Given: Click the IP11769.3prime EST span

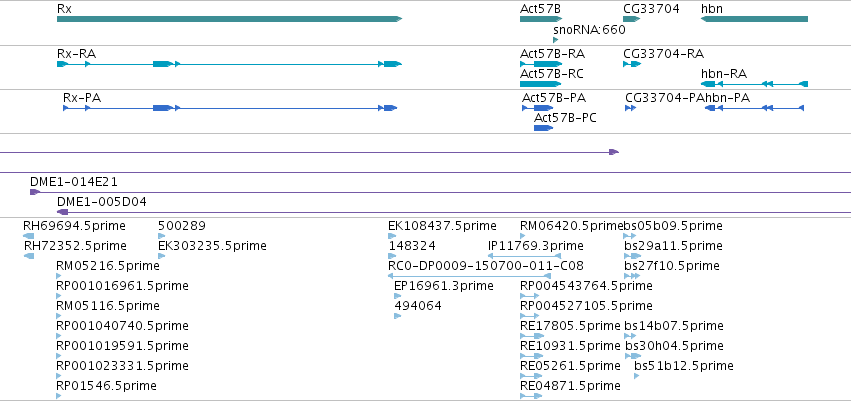Looking at the screenshot, I should coord(524,256).
